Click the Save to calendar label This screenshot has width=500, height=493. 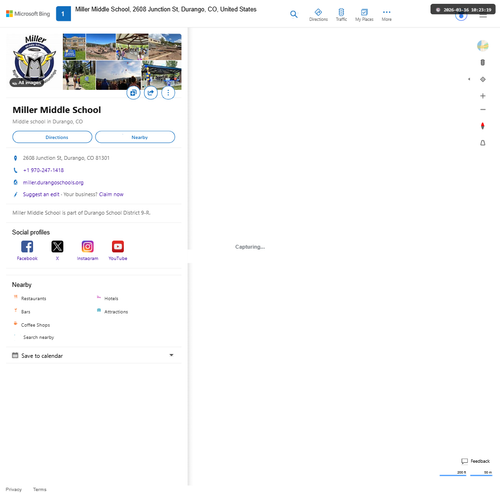(42, 356)
